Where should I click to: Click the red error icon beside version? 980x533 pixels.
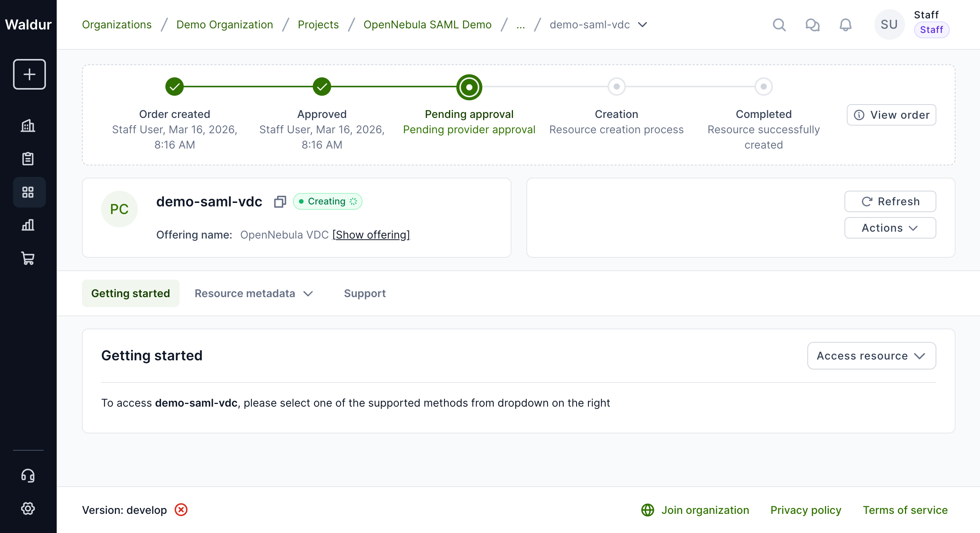pyautogui.click(x=181, y=510)
